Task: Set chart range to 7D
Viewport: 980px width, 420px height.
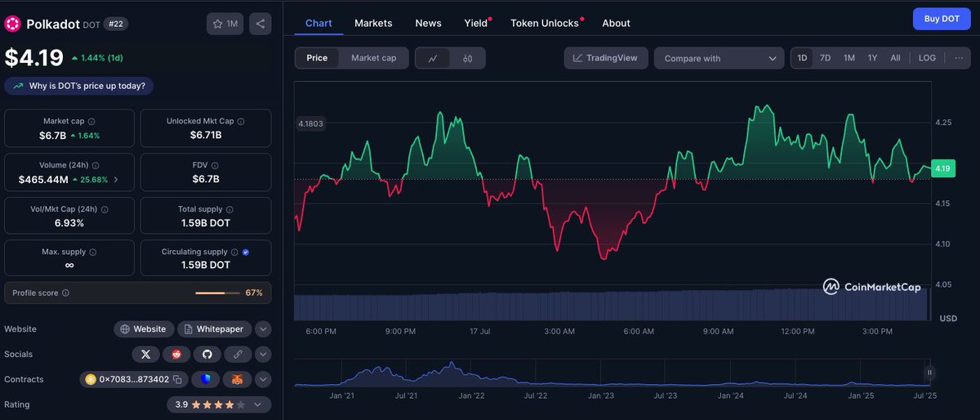Action: (x=825, y=58)
